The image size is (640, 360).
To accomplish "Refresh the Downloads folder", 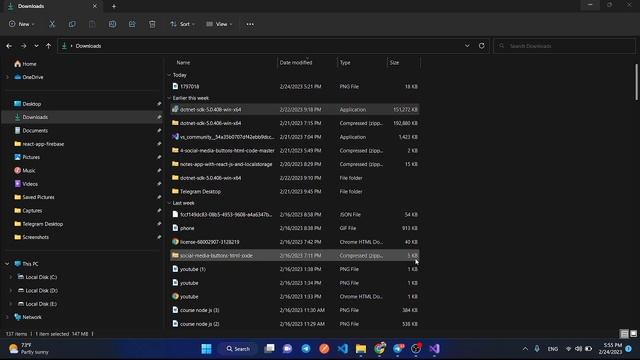I will pos(482,46).
